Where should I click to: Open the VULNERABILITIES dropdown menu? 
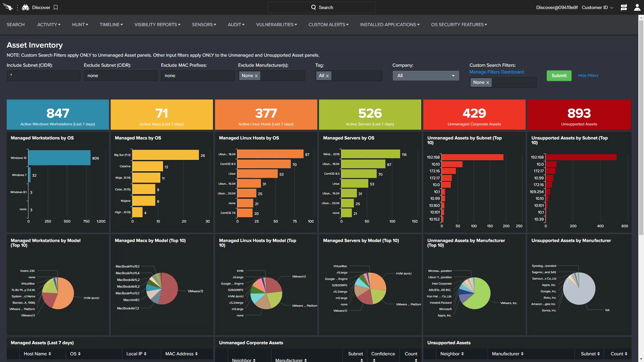pos(276,24)
